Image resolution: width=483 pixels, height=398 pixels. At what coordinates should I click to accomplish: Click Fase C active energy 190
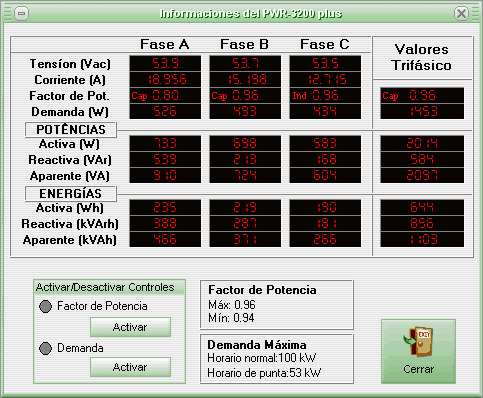[x=325, y=207]
